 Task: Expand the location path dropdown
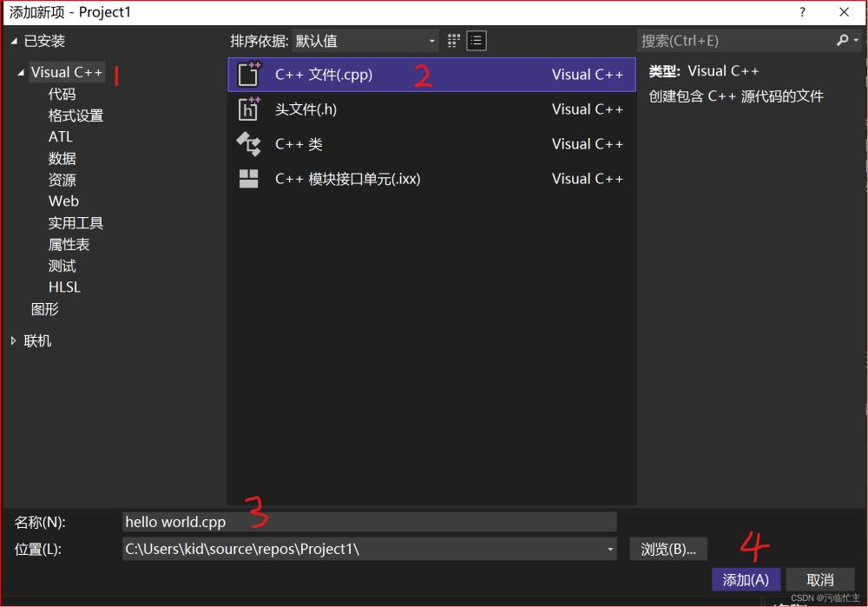click(x=610, y=550)
